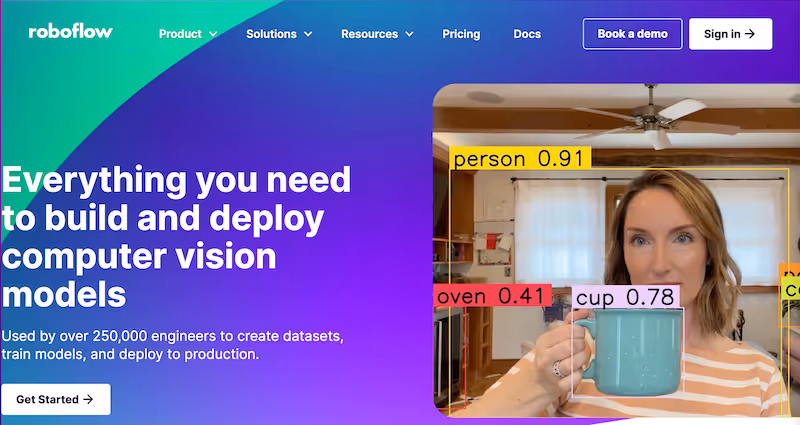Click the roboflow logo

click(x=70, y=32)
